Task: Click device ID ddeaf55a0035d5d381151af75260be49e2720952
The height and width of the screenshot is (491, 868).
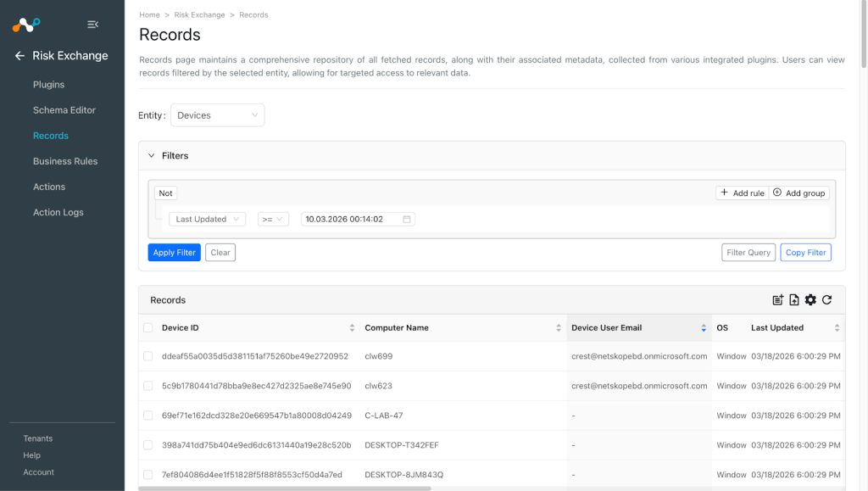Action: point(255,356)
